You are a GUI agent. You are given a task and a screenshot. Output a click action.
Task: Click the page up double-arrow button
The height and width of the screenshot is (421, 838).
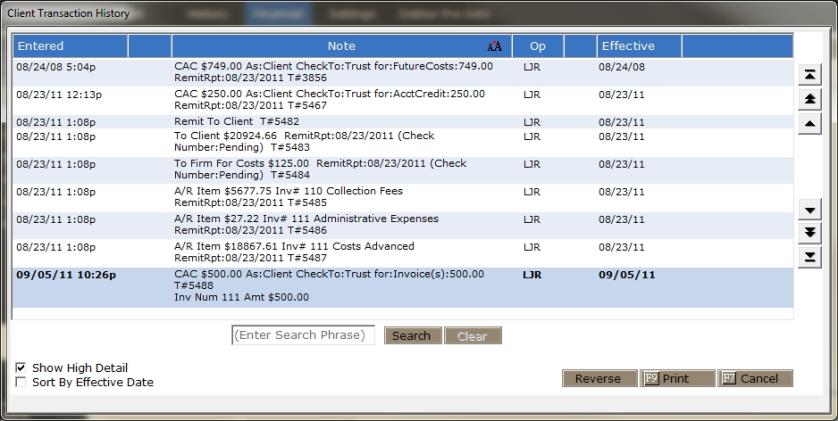pos(810,99)
